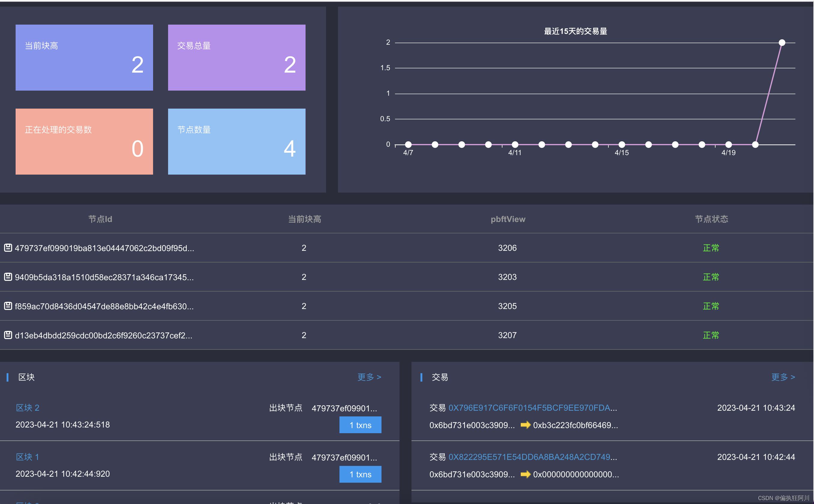Click recipient address 0x000000000000000...

coord(576,474)
